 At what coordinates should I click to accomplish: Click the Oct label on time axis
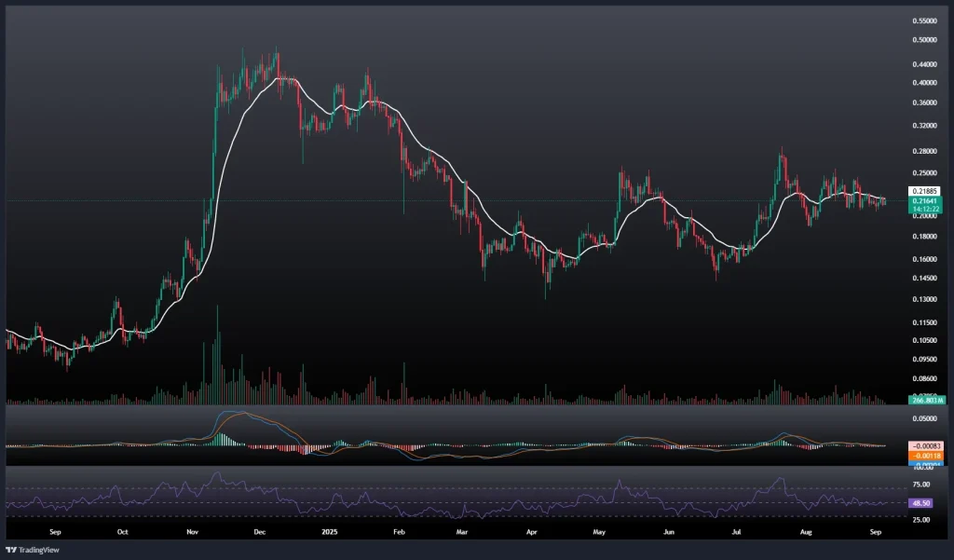pyautogui.click(x=123, y=532)
